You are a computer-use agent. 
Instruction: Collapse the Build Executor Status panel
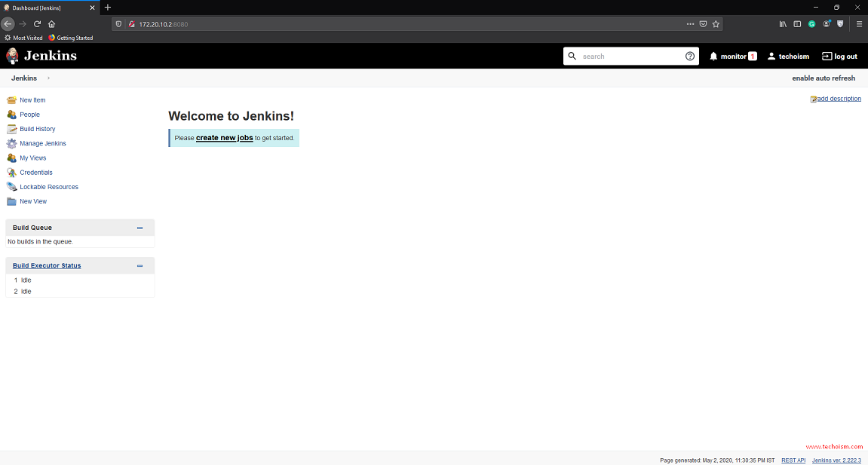tap(140, 266)
